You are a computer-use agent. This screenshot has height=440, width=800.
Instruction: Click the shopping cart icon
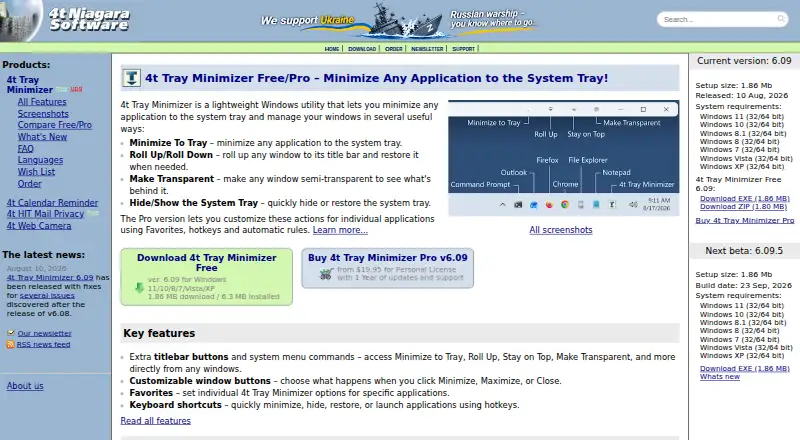(326, 274)
